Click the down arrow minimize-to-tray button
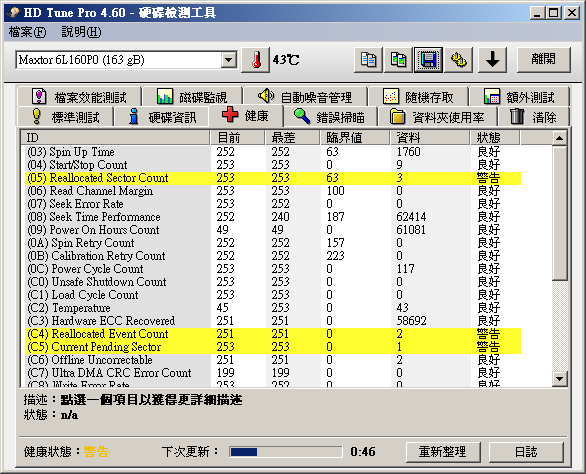 [493, 60]
